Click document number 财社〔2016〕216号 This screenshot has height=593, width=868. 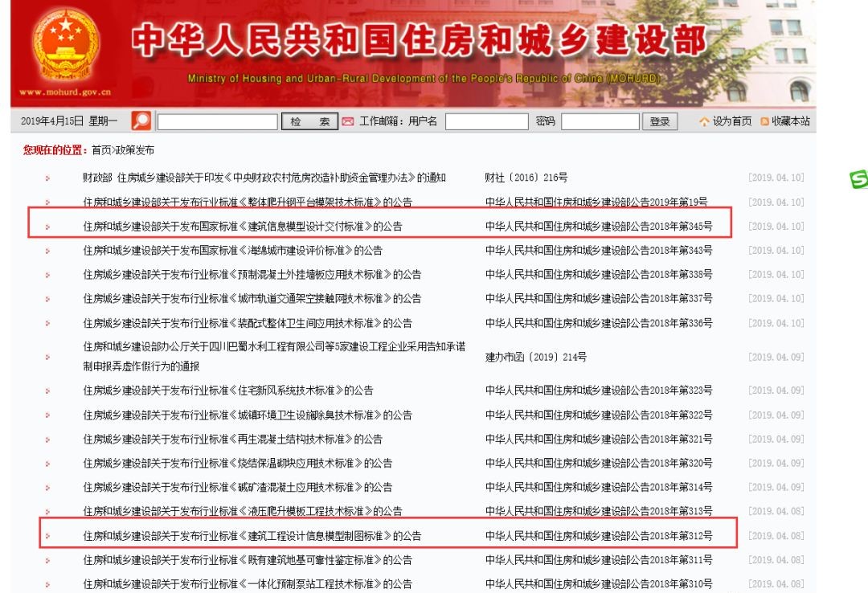pyautogui.click(x=526, y=178)
